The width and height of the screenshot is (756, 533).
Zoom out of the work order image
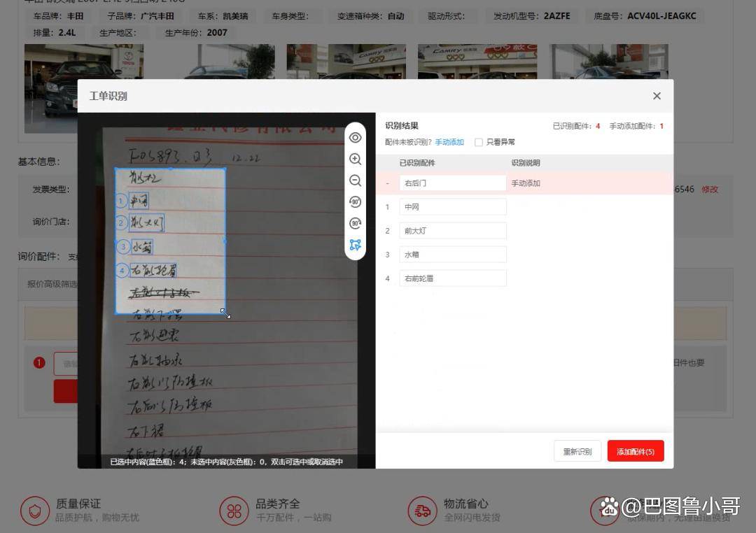pyautogui.click(x=356, y=180)
